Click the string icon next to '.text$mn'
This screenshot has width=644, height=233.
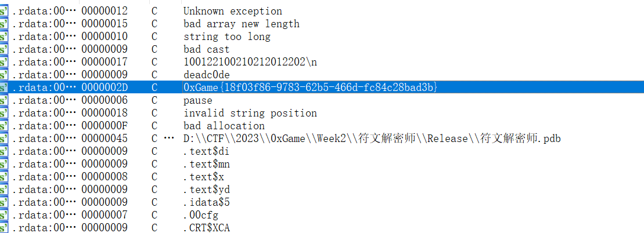point(3,164)
